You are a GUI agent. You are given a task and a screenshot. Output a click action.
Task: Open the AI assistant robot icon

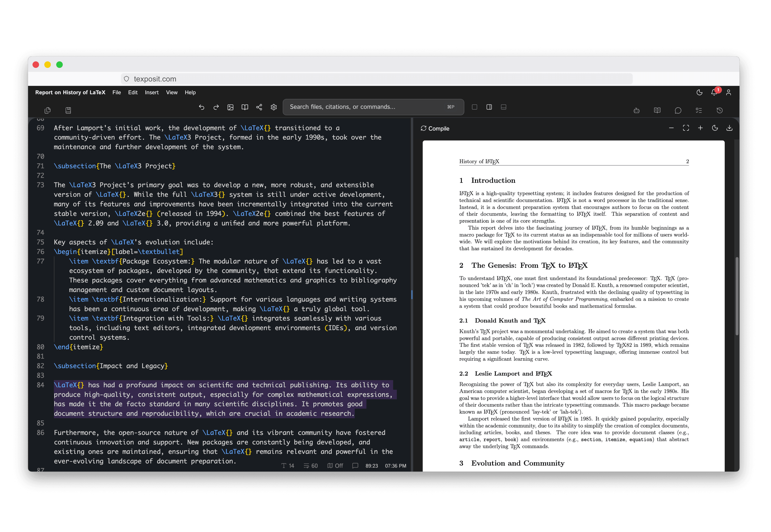click(x=637, y=110)
